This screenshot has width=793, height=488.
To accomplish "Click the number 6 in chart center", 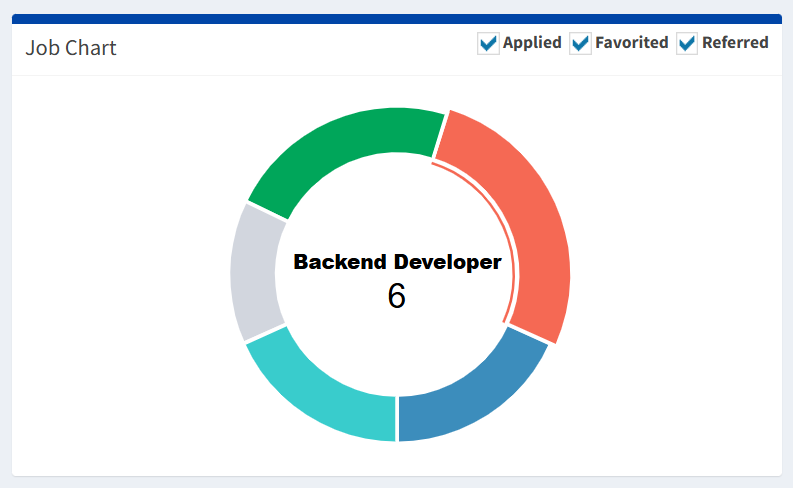I will [x=396, y=295].
